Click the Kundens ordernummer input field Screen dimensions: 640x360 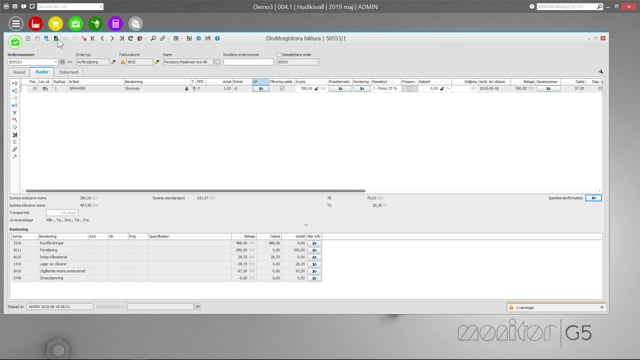coord(248,62)
